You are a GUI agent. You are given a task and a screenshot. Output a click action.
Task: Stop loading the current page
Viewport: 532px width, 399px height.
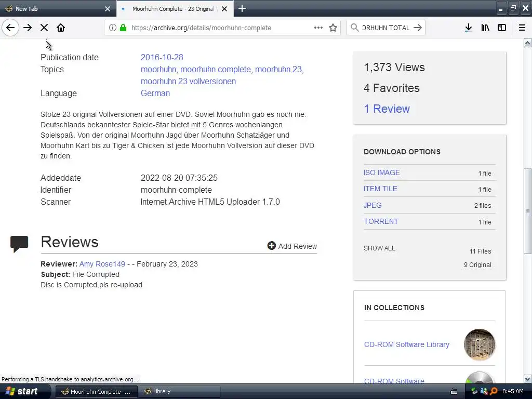pos(44,28)
